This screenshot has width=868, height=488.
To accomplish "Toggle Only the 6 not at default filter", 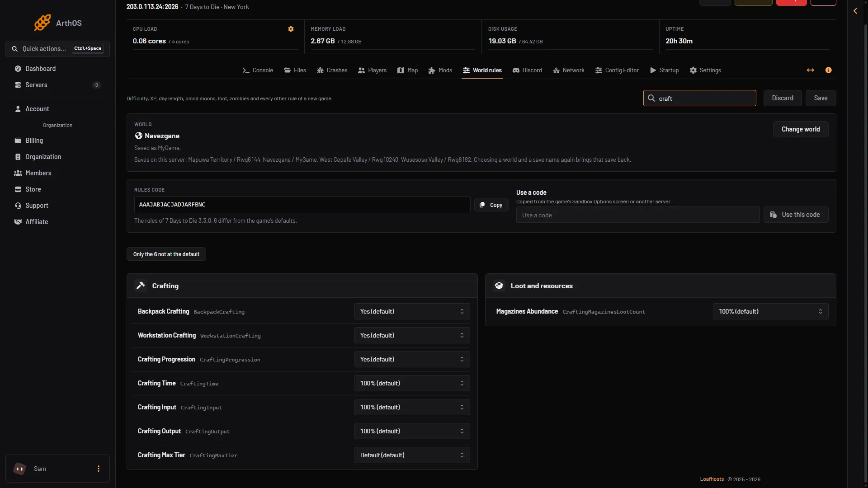I will [x=166, y=254].
